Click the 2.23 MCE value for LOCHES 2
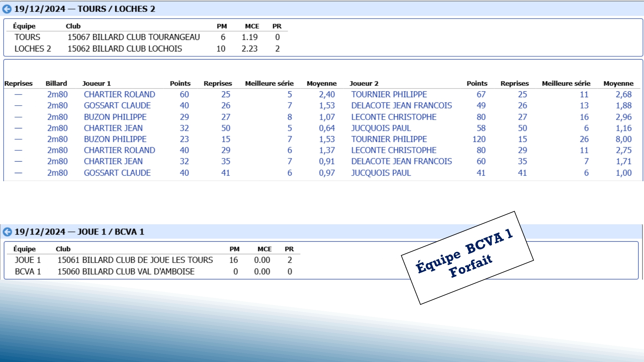 (x=250, y=49)
